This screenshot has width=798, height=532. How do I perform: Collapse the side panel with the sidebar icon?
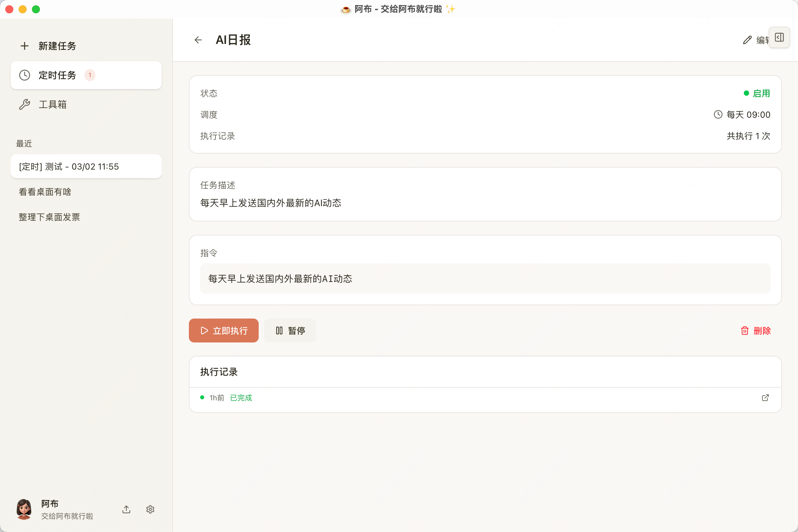(779, 37)
